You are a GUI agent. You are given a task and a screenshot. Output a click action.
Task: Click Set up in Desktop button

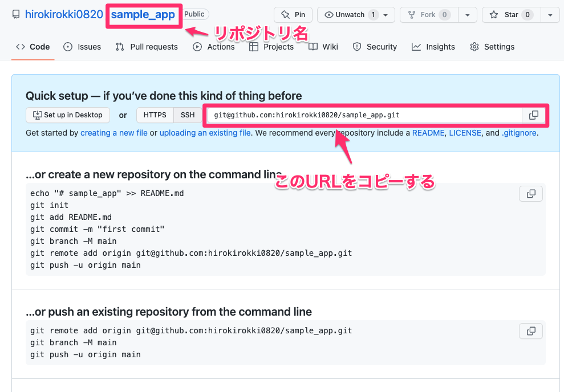point(68,115)
